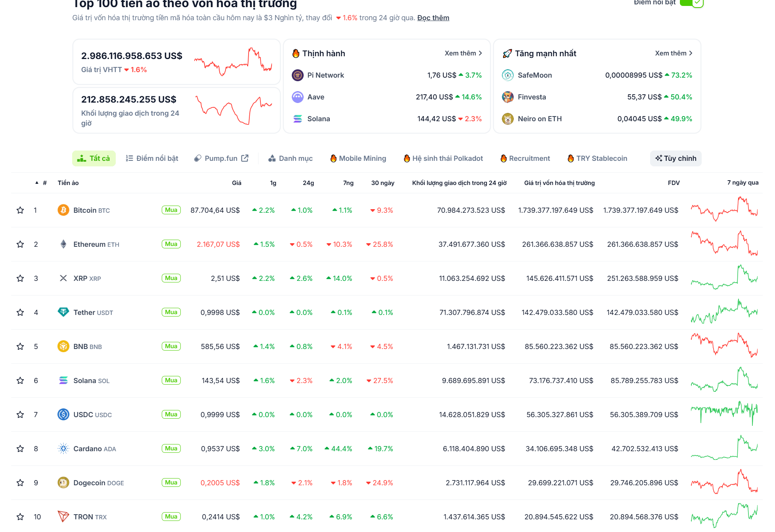The image size is (775, 532).
Task: Click the Tether logo icon
Action: point(63,312)
